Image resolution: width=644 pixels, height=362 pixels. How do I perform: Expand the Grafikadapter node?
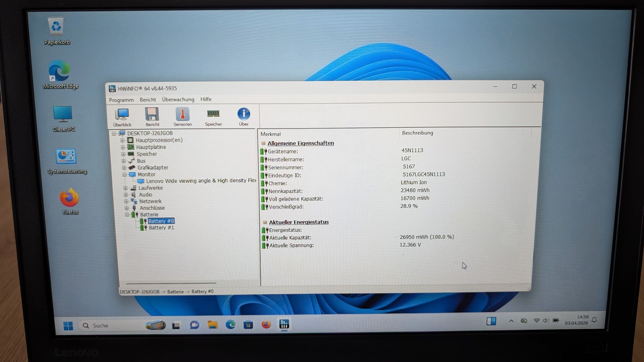(x=124, y=168)
